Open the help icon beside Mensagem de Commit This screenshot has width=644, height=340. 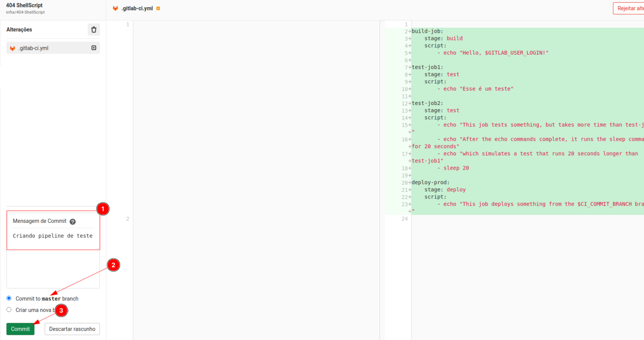pyautogui.click(x=73, y=222)
